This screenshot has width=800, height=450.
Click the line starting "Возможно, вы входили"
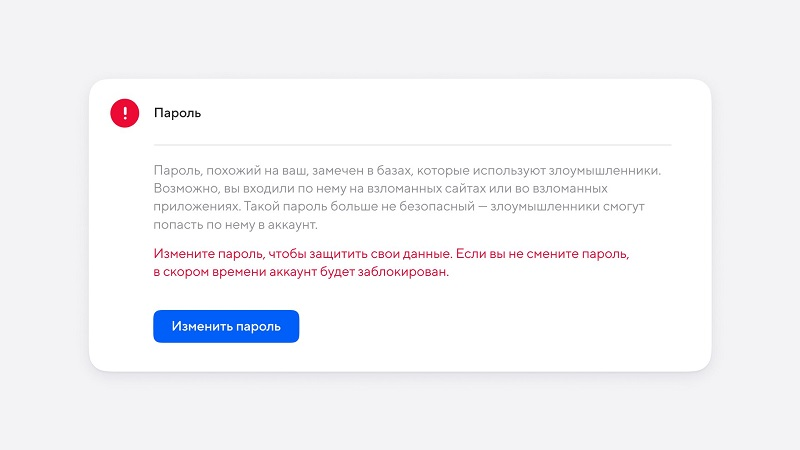click(x=396, y=188)
